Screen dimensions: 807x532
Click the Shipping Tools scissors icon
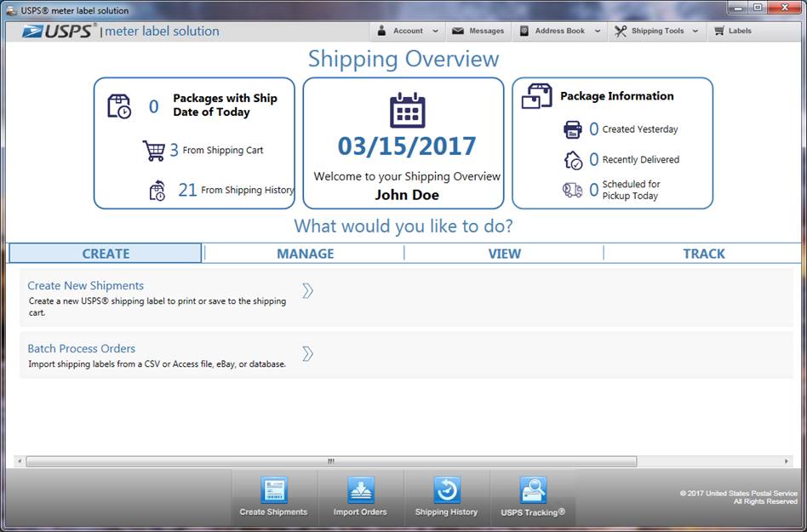click(621, 31)
